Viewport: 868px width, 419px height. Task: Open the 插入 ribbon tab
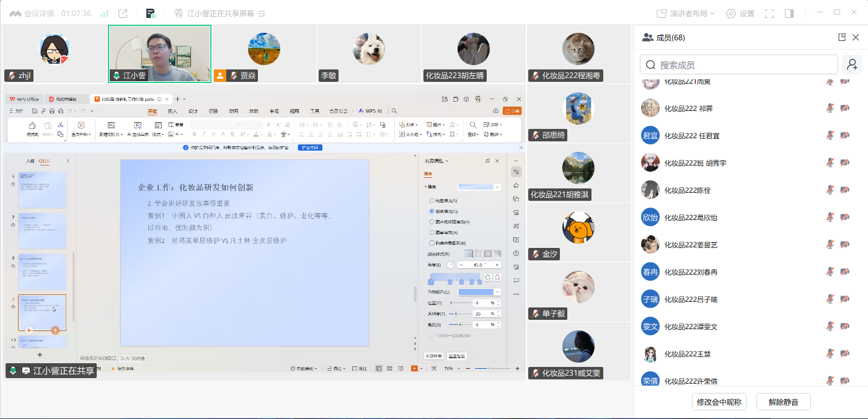click(173, 111)
